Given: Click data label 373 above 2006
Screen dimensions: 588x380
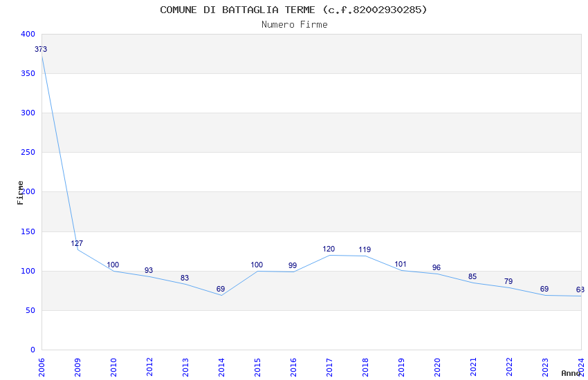Looking at the screenshot, I should point(41,50).
